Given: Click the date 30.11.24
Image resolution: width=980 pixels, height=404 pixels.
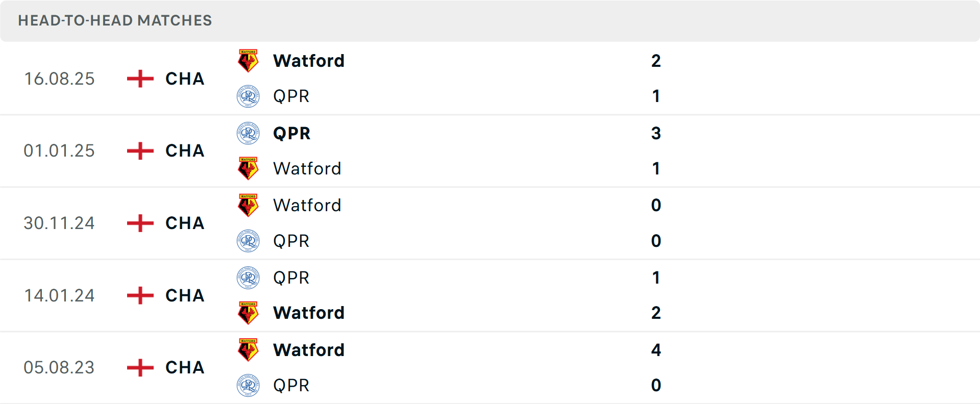Looking at the screenshot, I should 59,223.
